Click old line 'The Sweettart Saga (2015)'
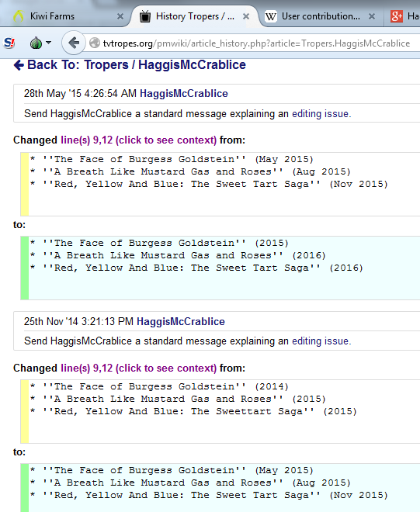The height and width of the screenshot is (512, 420). pos(193,411)
